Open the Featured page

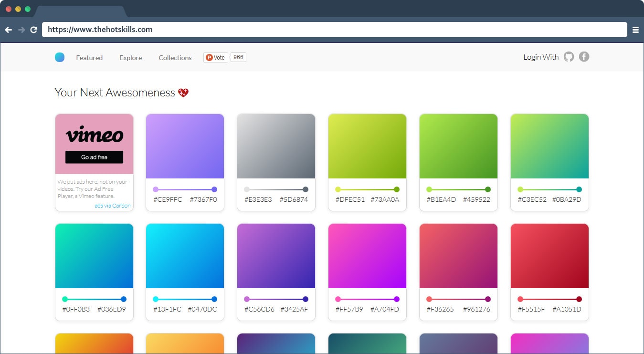89,58
